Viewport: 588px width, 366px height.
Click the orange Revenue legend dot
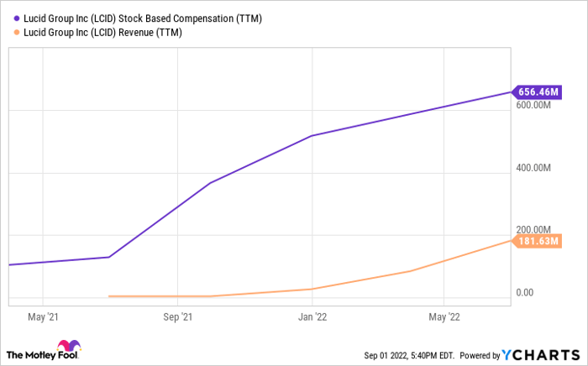click(17, 32)
